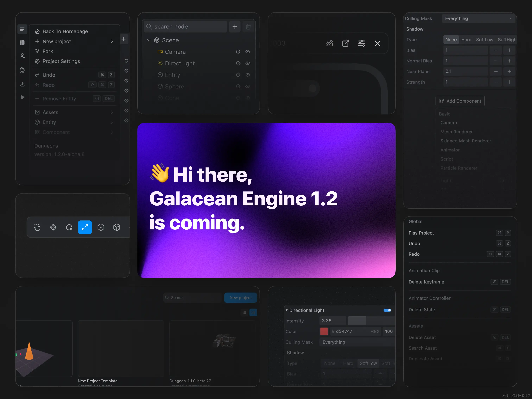Viewport: 532px width, 399px height.
Task: Expand the Entity submenu arrow in menu
Action: pyautogui.click(x=112, y=122)
